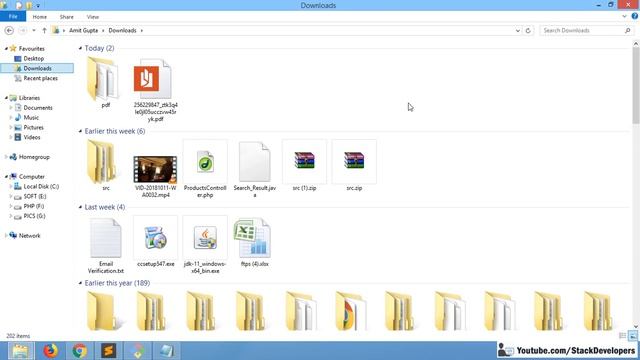Open the Home ribbon tab
Viewport: 640px width, 360px height.
point(40,17)
